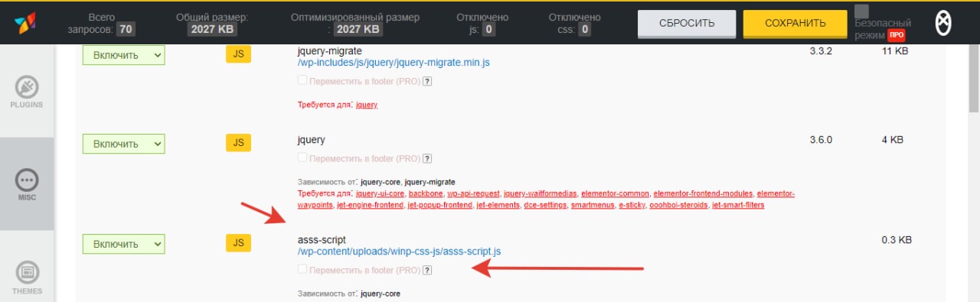Click the JS badge for jquery-migrate
The image size is (980, 302).
click(x=238, y=54)
